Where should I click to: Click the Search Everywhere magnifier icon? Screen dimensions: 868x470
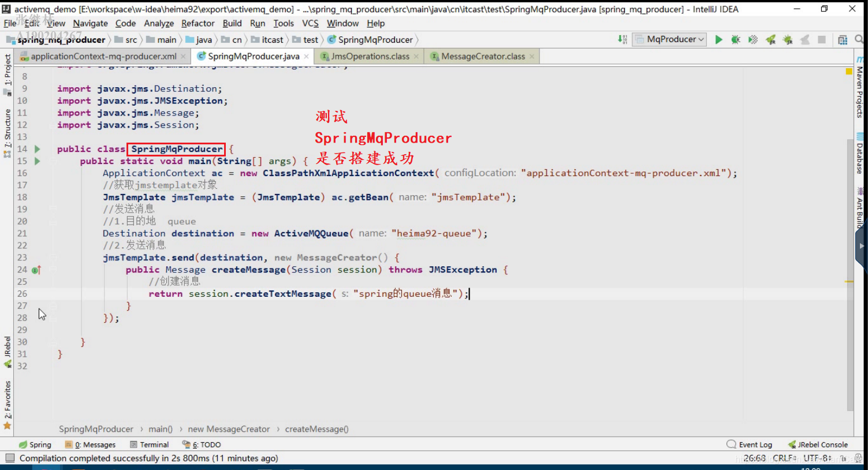click(x=859, y=39)
